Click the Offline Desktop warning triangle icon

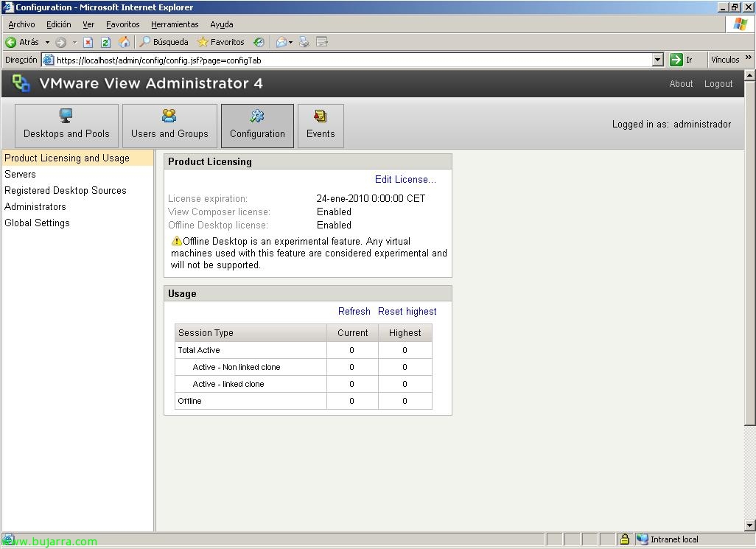tap(176, 240)
